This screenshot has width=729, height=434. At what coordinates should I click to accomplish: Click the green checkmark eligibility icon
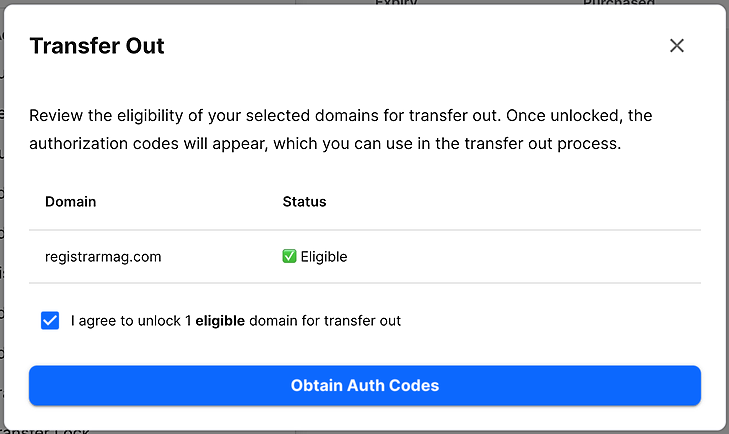(x=290, y=257)
